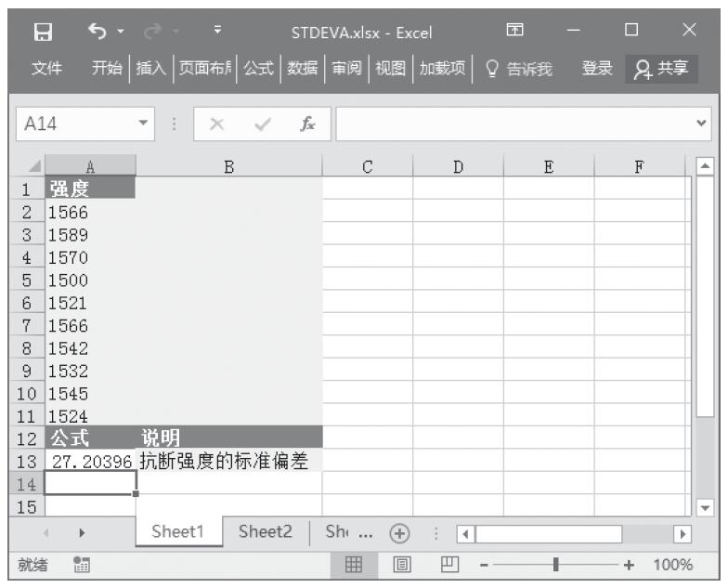Click the 登录 sign-in link
The width and height of the screenshot is (728, 588).
pos(597,68)
